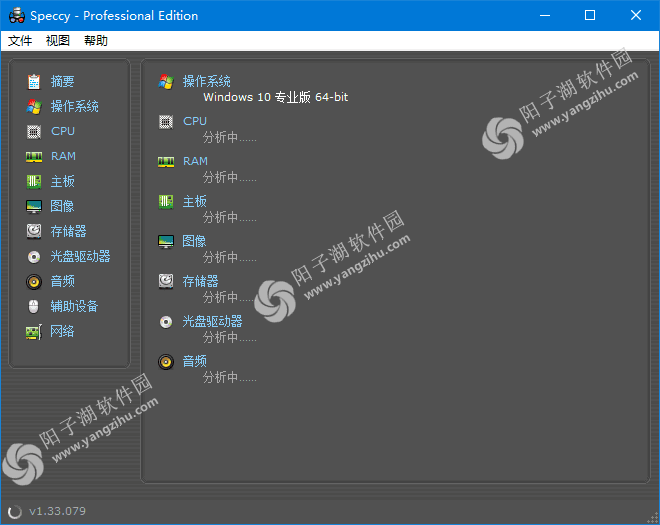Select 主板 label in the sidebar
The width and height of the screenshot is (660, 525).
tap(63, 181)
